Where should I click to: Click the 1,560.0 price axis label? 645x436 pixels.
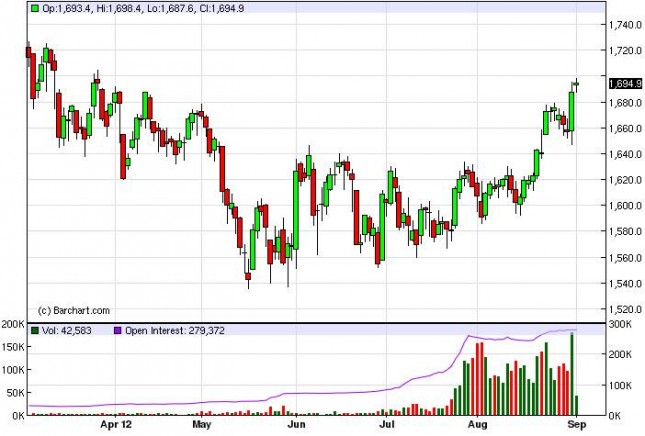(625, 258)
